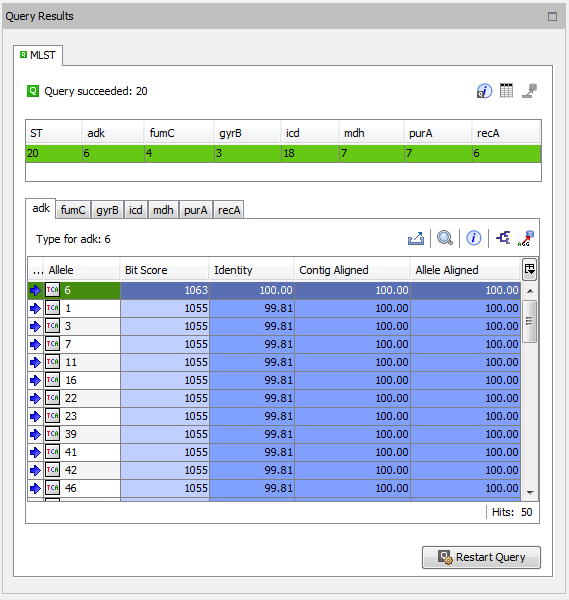Sort by the Bit Score column header

[x=165, y=270]
